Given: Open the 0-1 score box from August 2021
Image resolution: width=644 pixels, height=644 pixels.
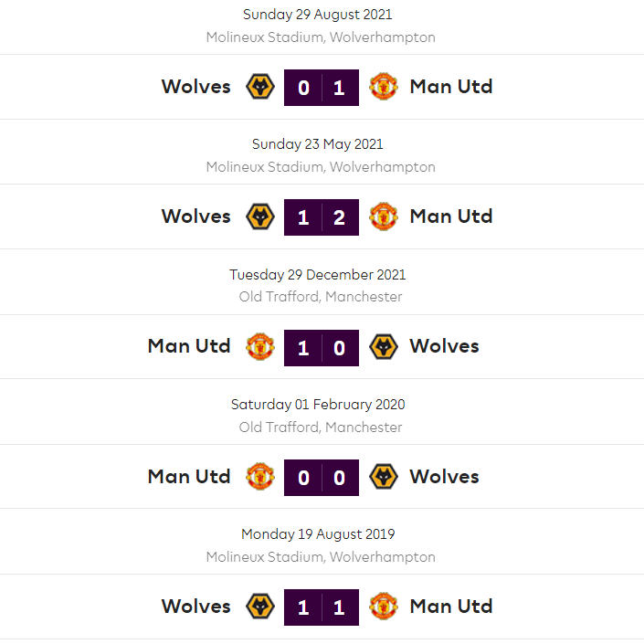Looking at the screenshot, I should coord(322,88).
